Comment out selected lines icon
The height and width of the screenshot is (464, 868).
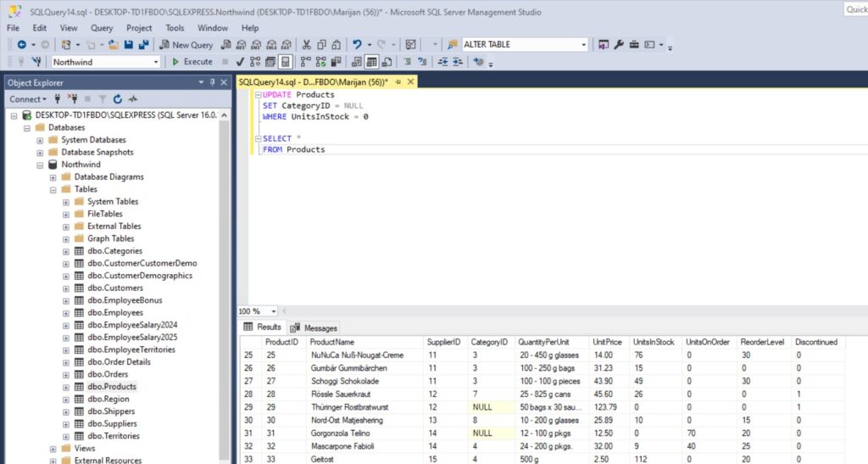408,61
